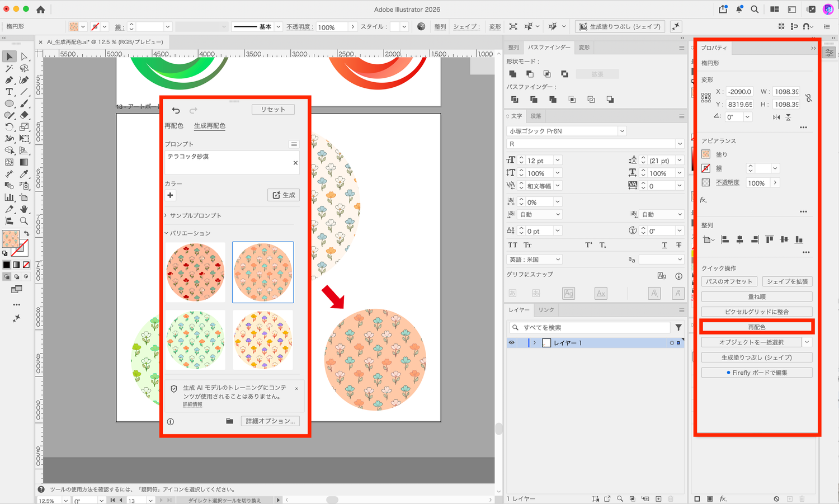The image size is (839, 504).
Task: Click the リセット button
Action: coord(273,110)
